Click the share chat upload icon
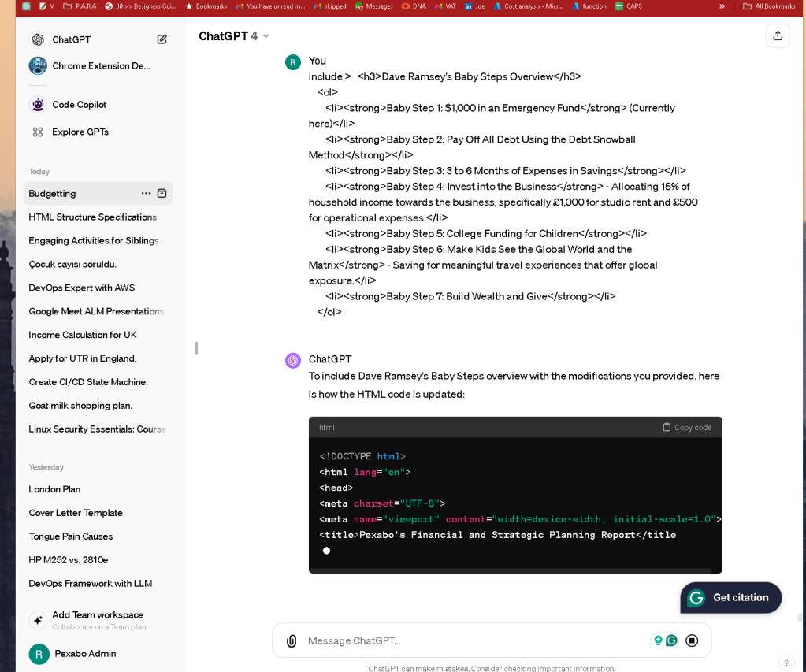This screenshot has width=806, height=672. [777, 35]
